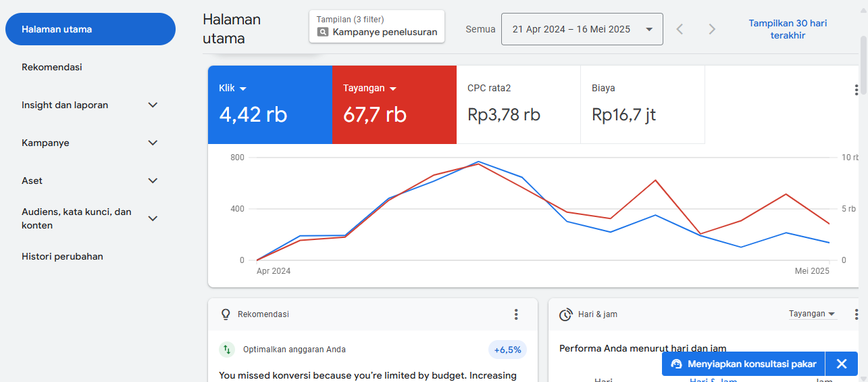Open the Tayangan dropdown in Hari & jam
868x382 pixels.
click(813, 314)
